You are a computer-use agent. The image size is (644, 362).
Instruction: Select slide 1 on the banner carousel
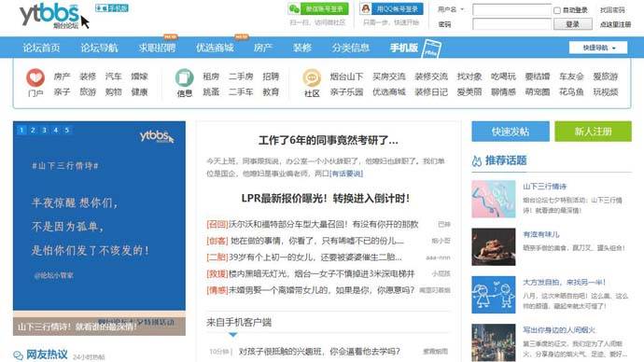[x=21, y=130]
